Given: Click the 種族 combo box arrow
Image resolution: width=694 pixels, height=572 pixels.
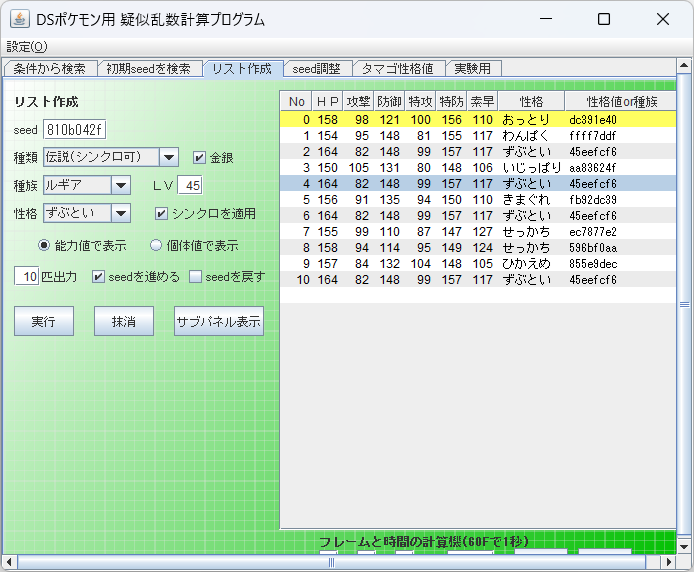Looking at the screenshot, I should [121, 186].
